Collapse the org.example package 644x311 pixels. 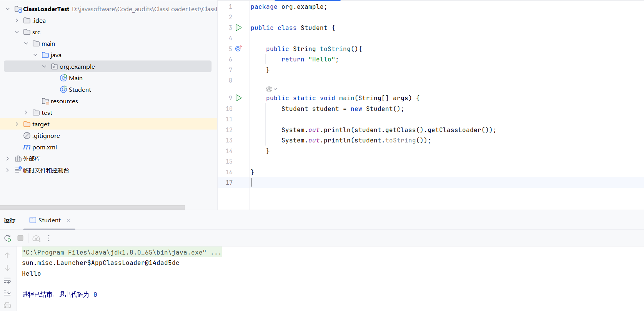(44, 66)
